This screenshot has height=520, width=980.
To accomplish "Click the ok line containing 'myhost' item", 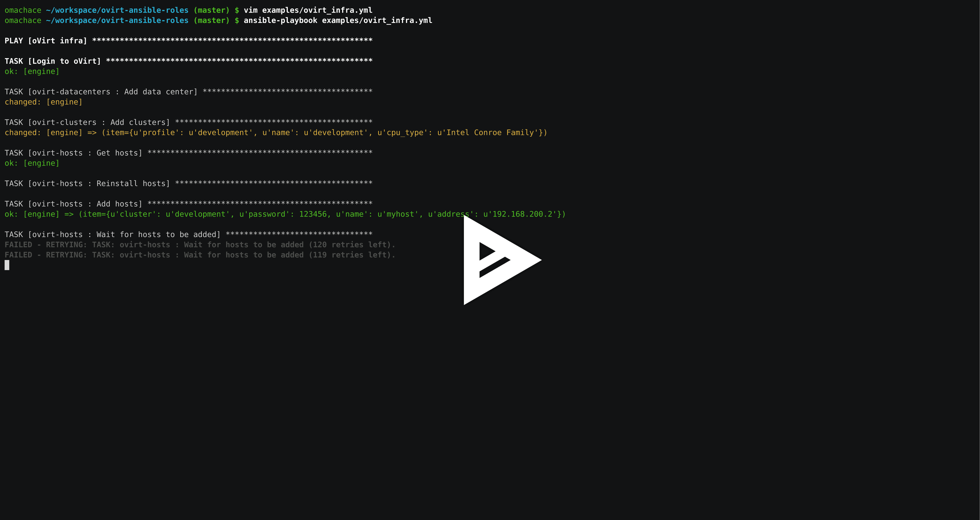I will [285, 214].
